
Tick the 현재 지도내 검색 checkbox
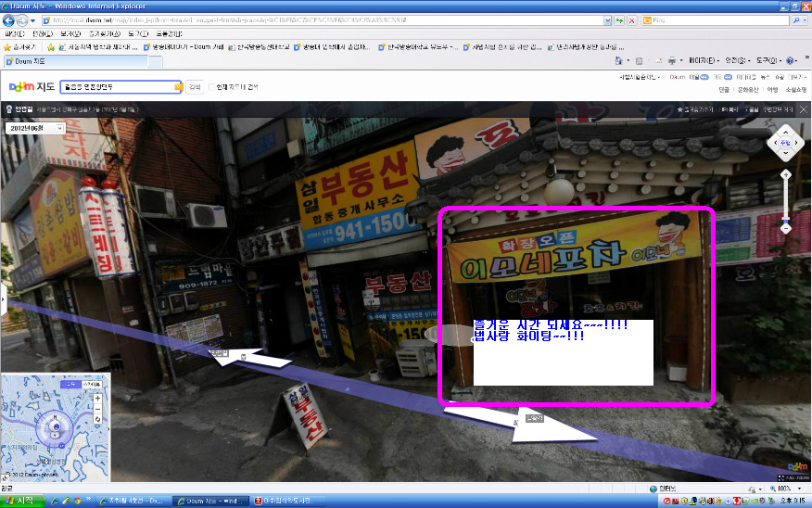coord(211,87)
